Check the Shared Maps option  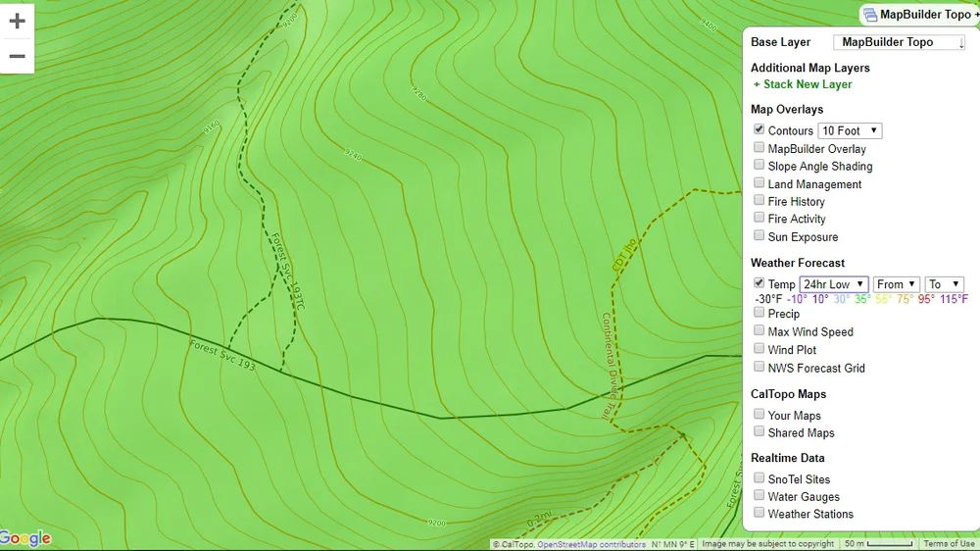pos(759,431)
